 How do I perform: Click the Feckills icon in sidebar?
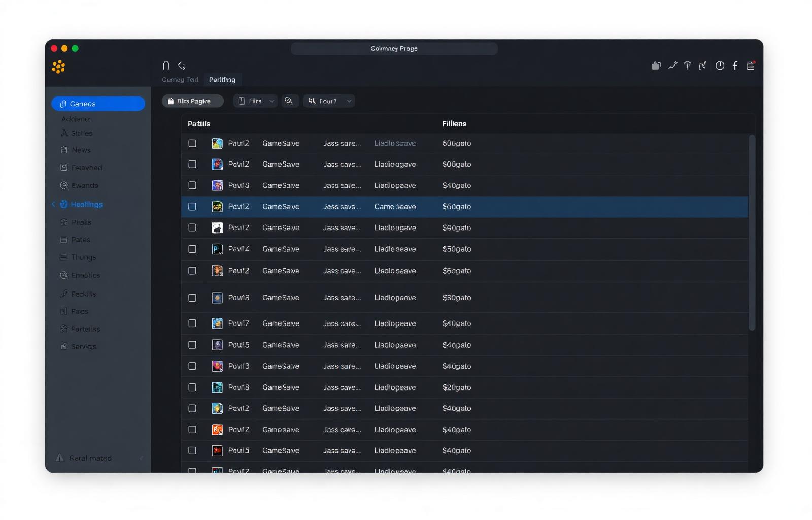tap(64, 294)
